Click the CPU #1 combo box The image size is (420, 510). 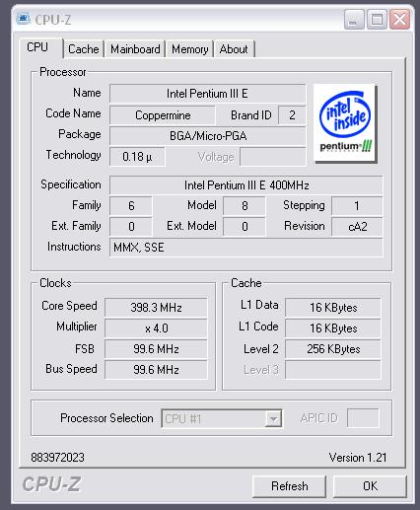[x=222, y=418]
